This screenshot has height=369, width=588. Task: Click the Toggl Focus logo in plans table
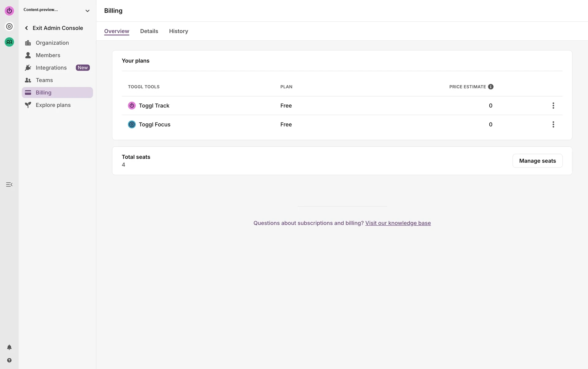point(132,125)
